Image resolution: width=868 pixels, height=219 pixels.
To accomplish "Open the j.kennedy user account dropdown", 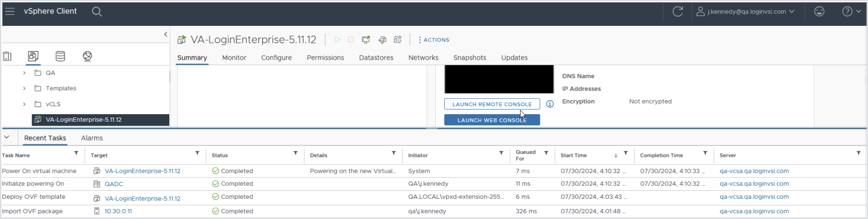I will 745,12.
